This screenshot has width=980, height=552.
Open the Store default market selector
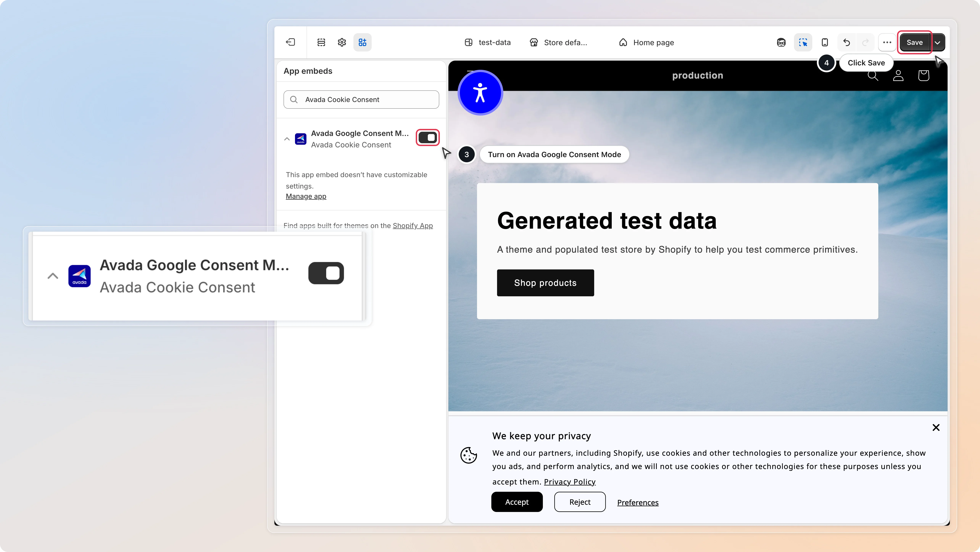click(x=558, y=42)
